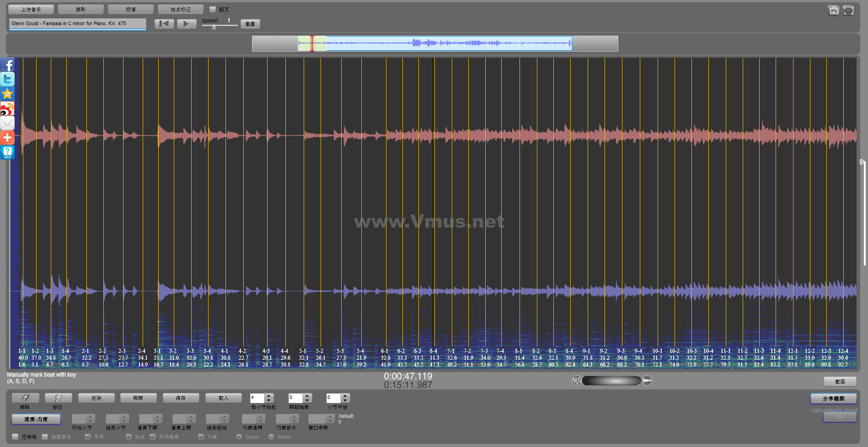Viewport: 868px width, 447px height.
Task: Switch to the 频谱 spectrum view
Action: pyautogui.click(x=130, y=10)
